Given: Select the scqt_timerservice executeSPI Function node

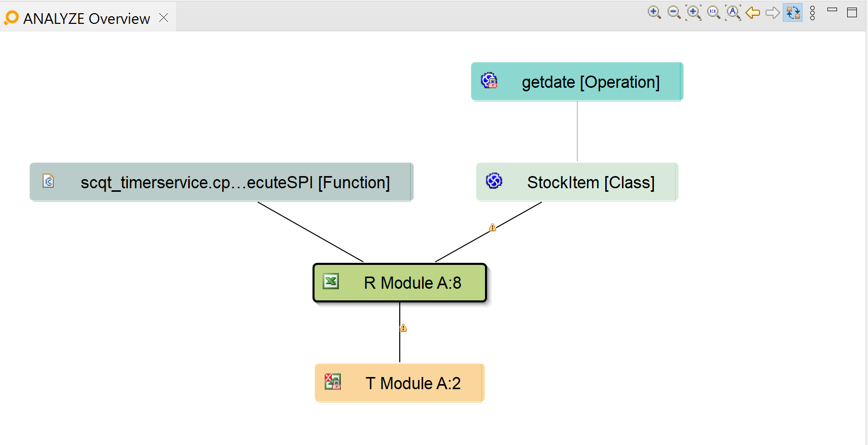Looking at the screenshot, I should pos(221,182).
